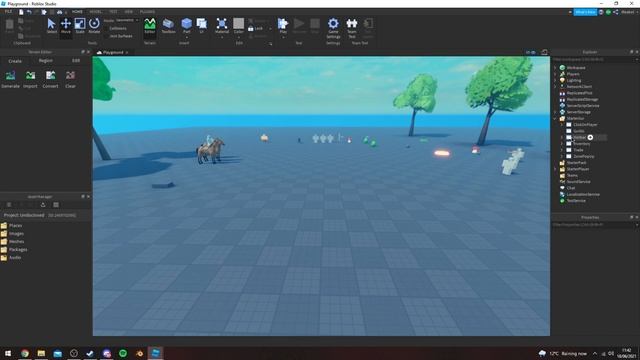Screen dimensions: 640x360
Task: Click the Windows Start button
Action: [8, 353]
